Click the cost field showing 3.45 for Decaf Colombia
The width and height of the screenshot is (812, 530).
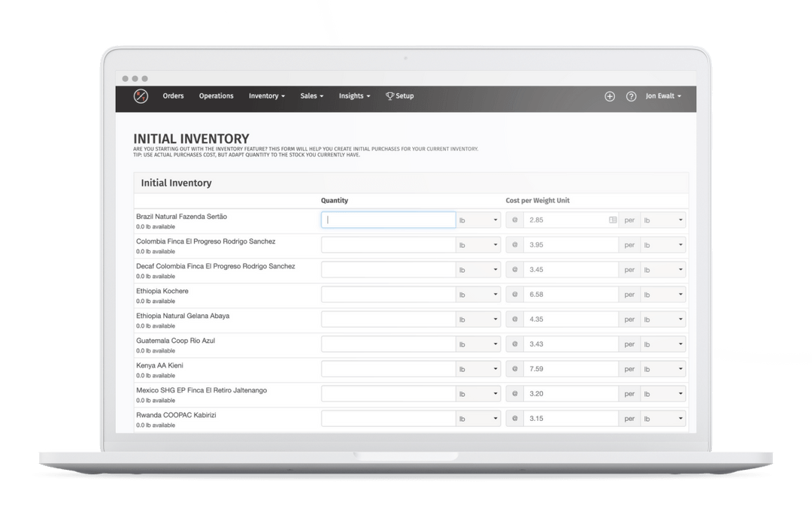click(x=570, y=269)
